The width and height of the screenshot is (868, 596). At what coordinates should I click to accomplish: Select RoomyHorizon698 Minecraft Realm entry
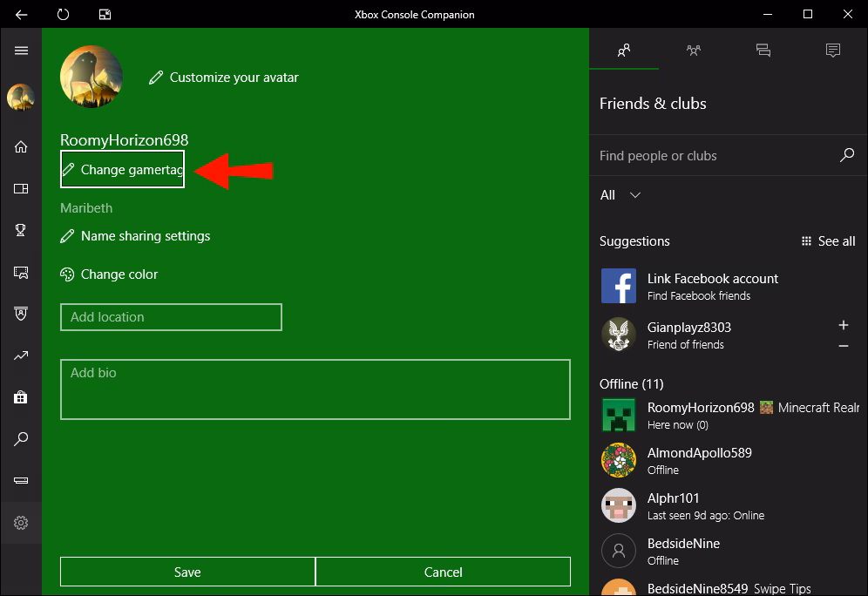pos(729,415)
